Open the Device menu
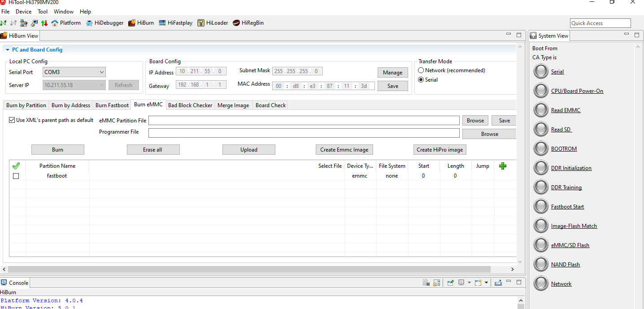 [24, 12]
